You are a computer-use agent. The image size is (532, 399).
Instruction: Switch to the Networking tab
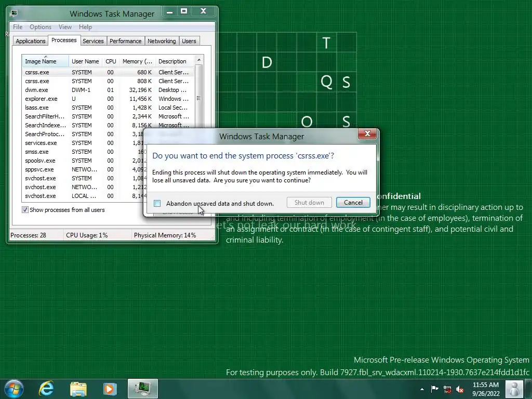(162, 41)
